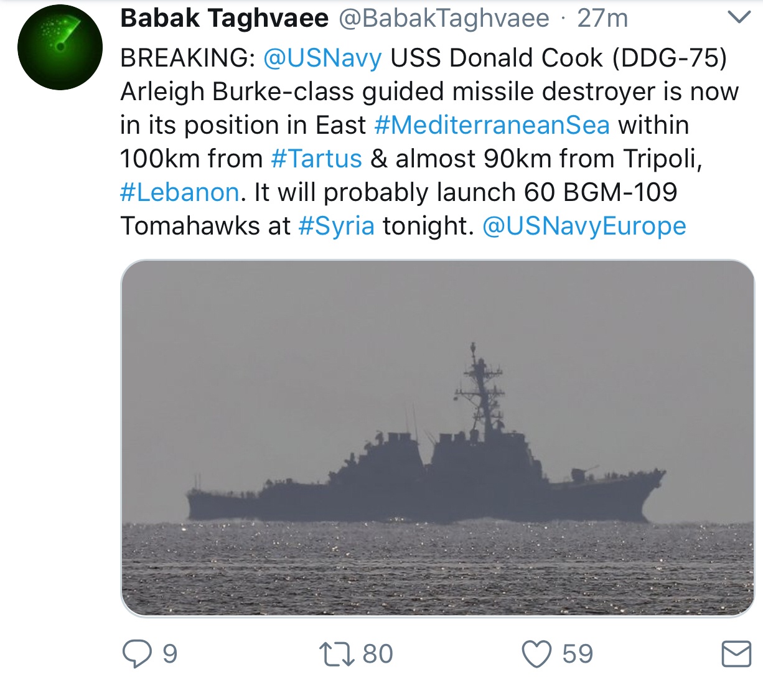Image resolution: width=763 pixels, height=700 pixels.
Task: Click the like count 59
Action: pyautogui.click(x=578, y=655)
